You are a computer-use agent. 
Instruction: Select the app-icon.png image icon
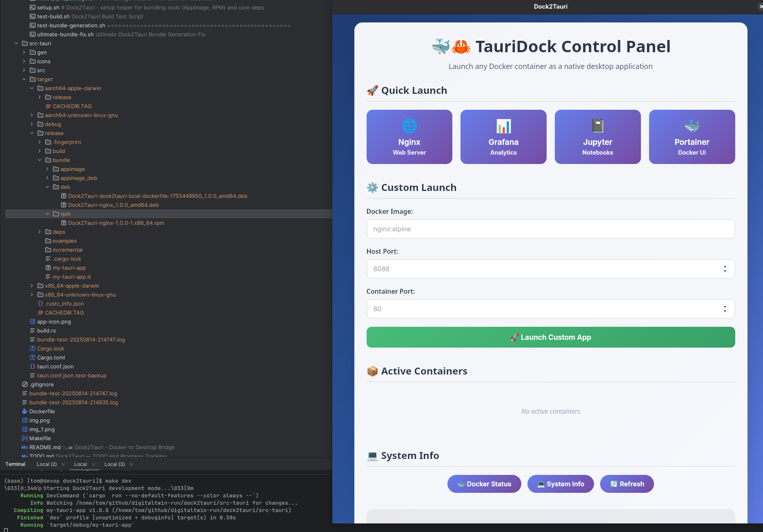coord(32,321)
